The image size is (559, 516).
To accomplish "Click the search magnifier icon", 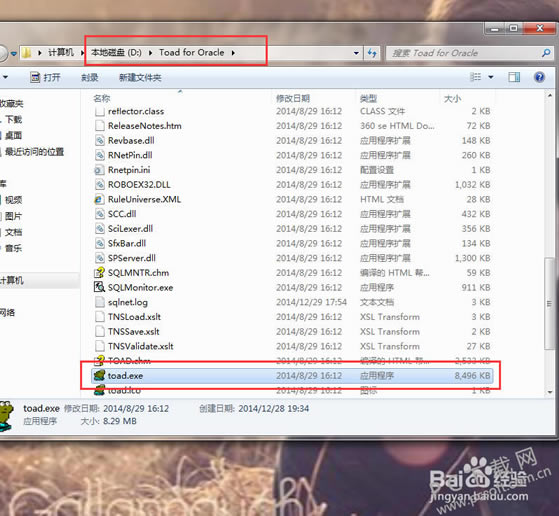I will [545, 53].
